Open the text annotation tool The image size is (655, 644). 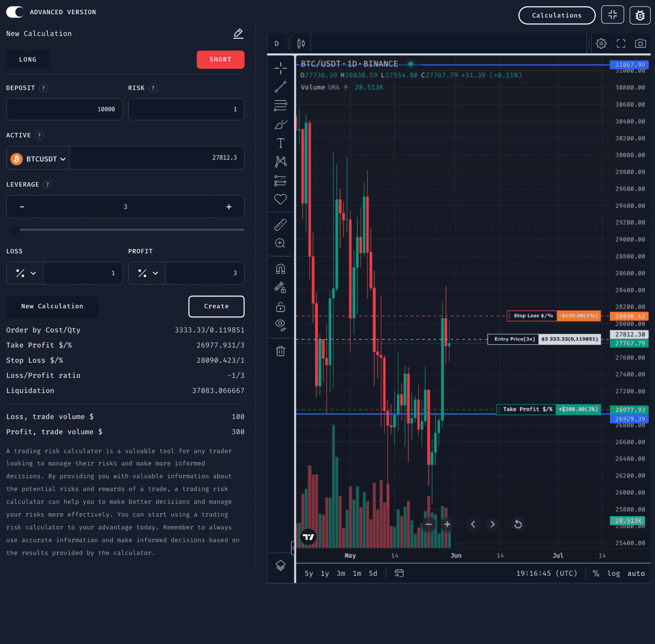(x=281, y=143)
